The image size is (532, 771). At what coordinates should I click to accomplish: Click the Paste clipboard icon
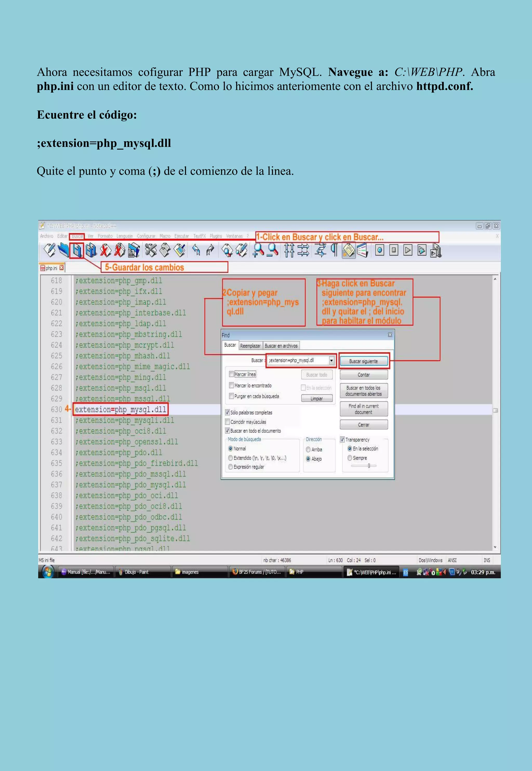pyautogui.click(x=180, y=250)
